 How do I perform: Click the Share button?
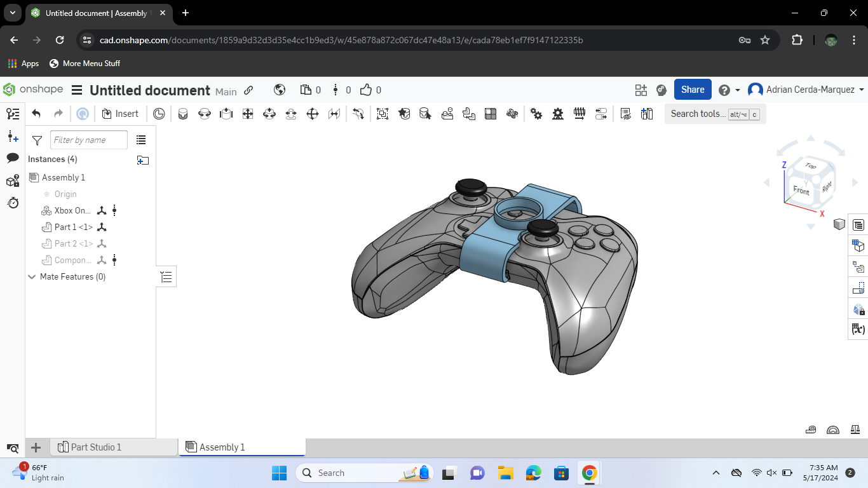tap(693, 90)
